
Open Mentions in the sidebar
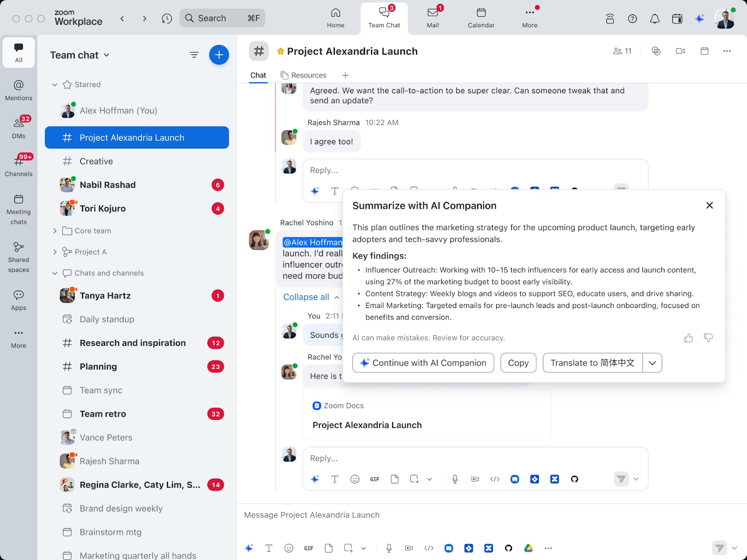(19, 90)
